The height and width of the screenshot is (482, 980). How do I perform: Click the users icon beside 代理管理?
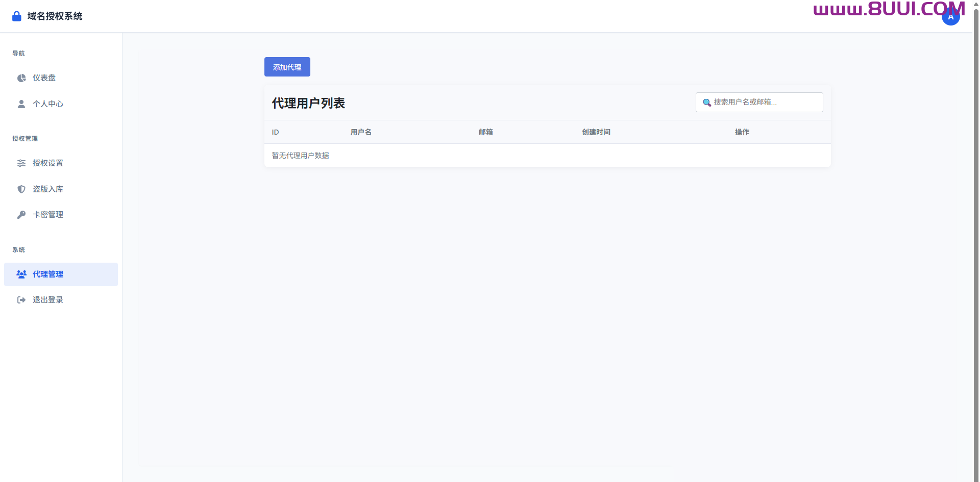21,274
